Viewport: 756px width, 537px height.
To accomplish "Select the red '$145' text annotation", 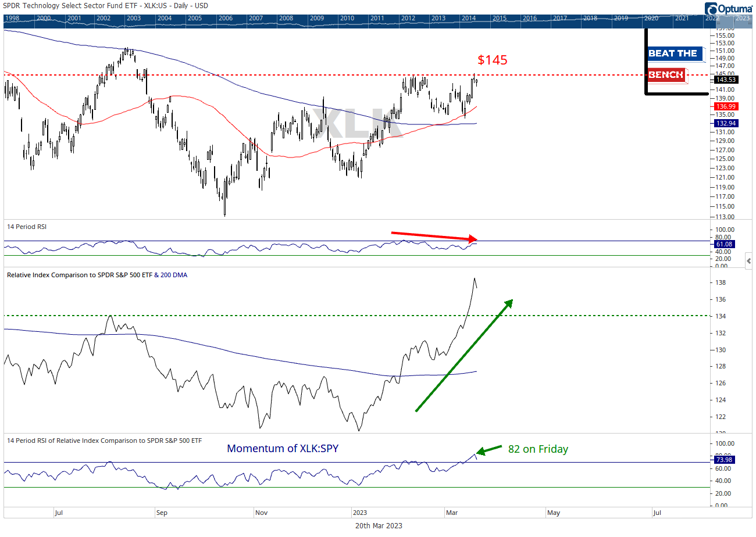I will 493,60.
